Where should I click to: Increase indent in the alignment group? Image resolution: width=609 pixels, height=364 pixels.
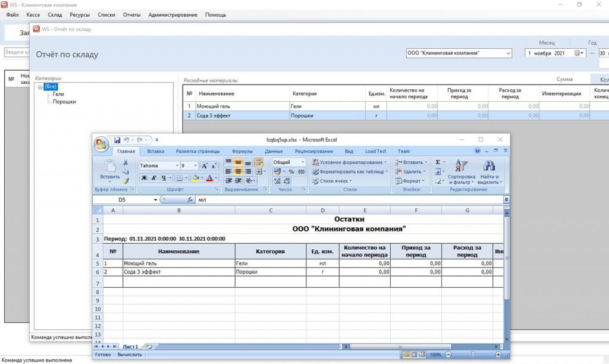point(238,181)
